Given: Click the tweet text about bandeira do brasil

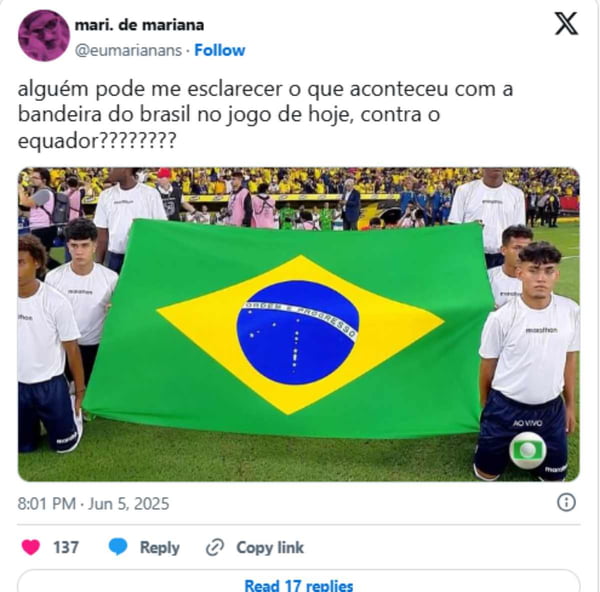Looking at the screenshot, I should coord(265,115).
